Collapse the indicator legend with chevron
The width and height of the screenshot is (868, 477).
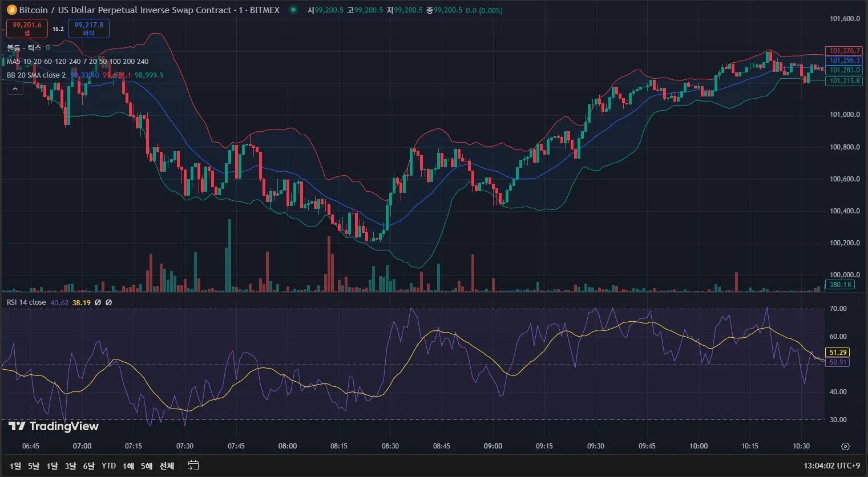point(15,89)
